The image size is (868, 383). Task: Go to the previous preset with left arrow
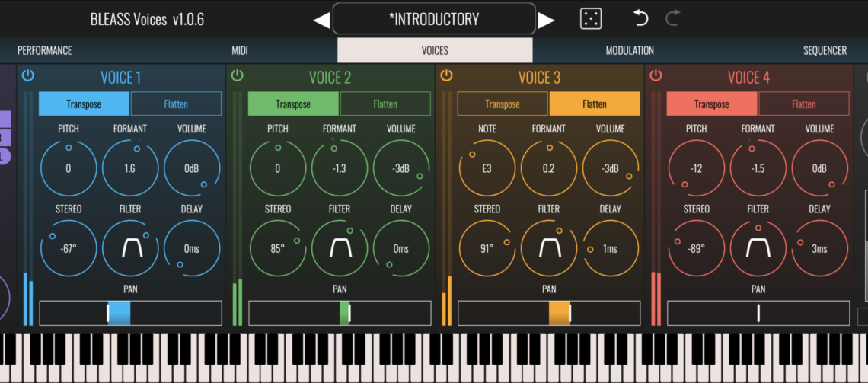click(x=321, y=20)
